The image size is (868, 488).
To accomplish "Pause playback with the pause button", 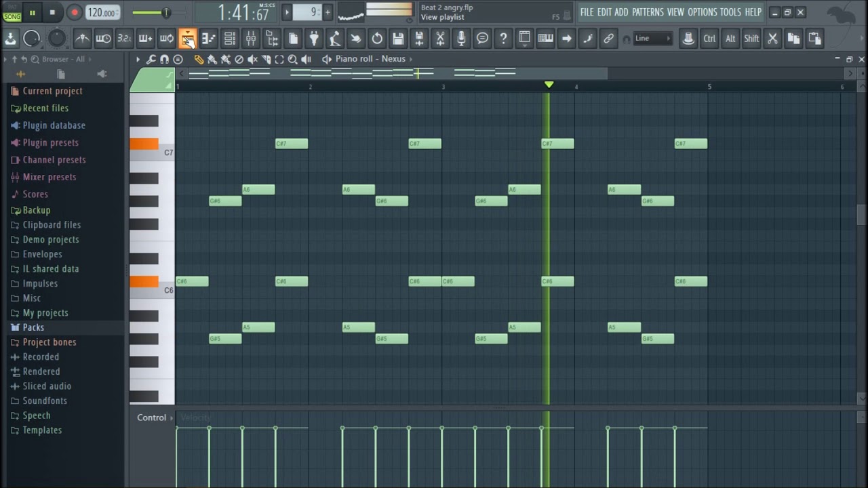I will point(32,12).
